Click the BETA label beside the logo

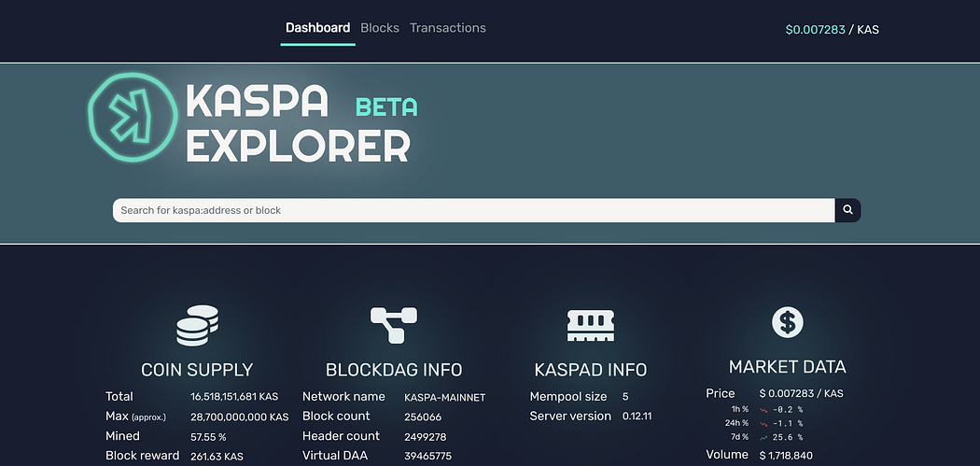pyautogui.click(x=386, y=107)
